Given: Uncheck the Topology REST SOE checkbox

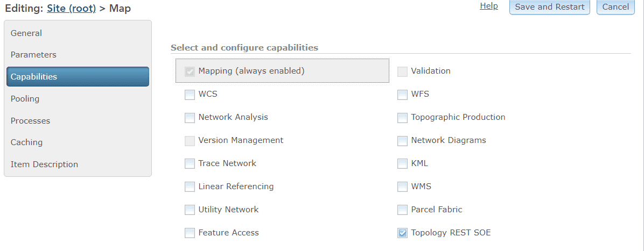Looking at the screenshot, I should pyautogui.click(x=402, y=233).
